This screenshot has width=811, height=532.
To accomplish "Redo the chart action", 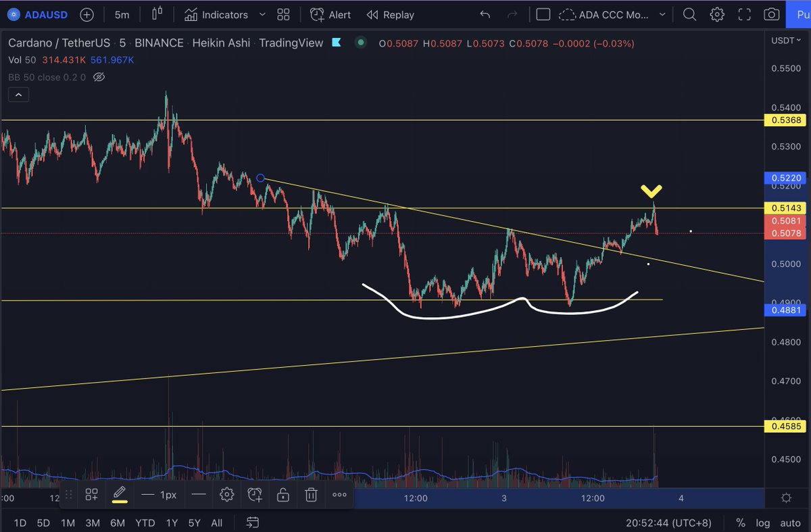I will pos(512,14).
